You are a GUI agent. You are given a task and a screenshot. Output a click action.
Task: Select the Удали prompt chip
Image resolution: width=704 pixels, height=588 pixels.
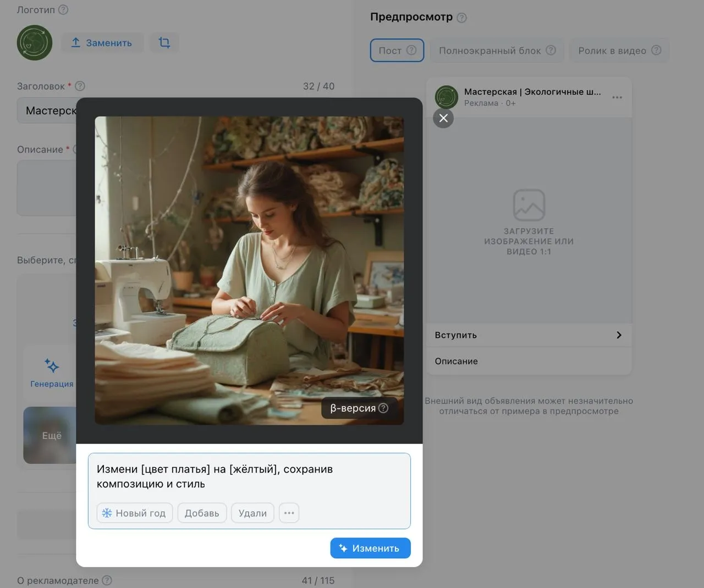pyautogui.click(x=252, y=513)
